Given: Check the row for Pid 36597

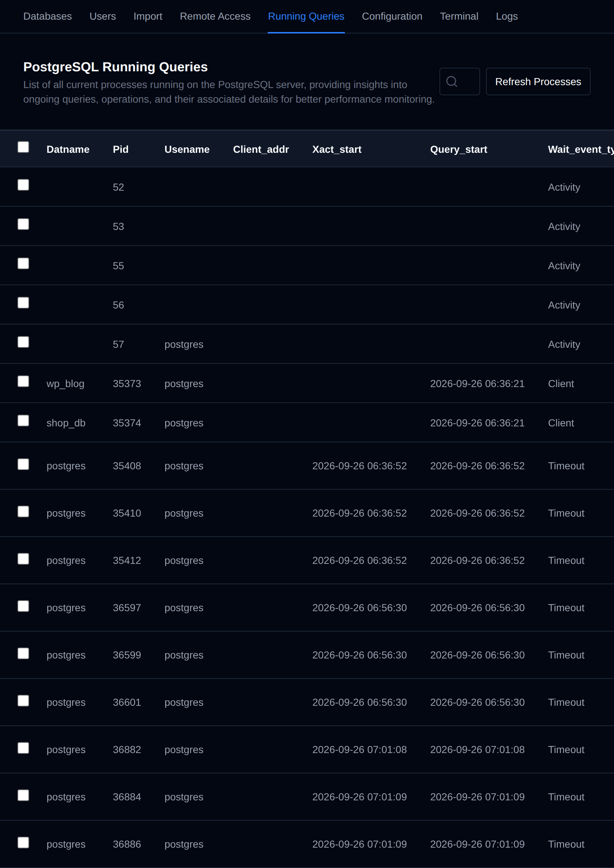Looking at the screenshot, I should click(23, 606).
